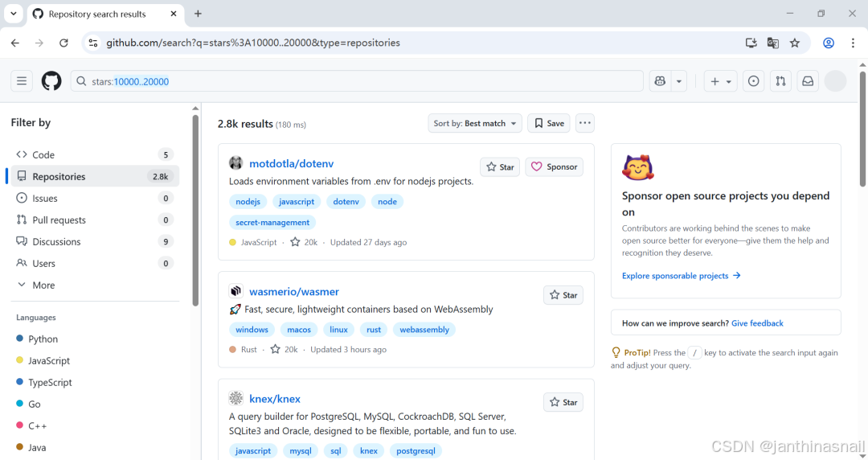
Task: Open the Issues icon in header
Action: coord(753,81)
